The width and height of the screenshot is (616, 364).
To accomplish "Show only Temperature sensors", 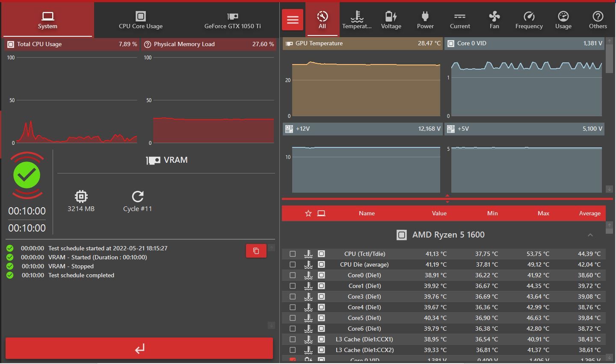I will pyautogui.click(x=357, y=20).
